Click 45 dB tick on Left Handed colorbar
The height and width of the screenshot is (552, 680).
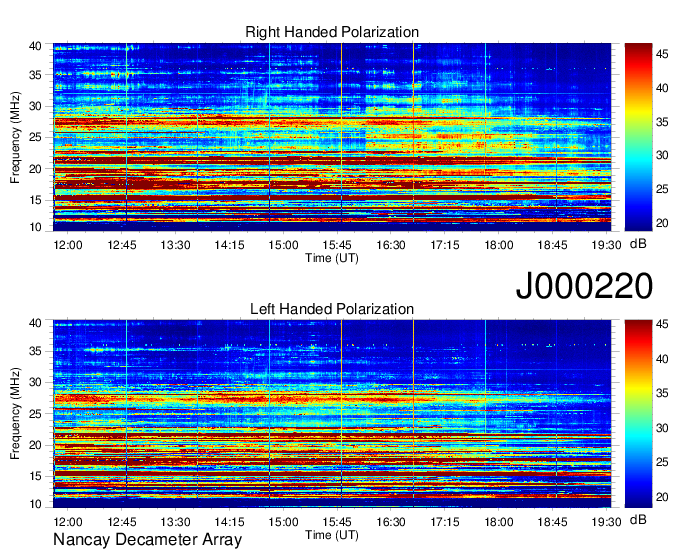[662, 324]
